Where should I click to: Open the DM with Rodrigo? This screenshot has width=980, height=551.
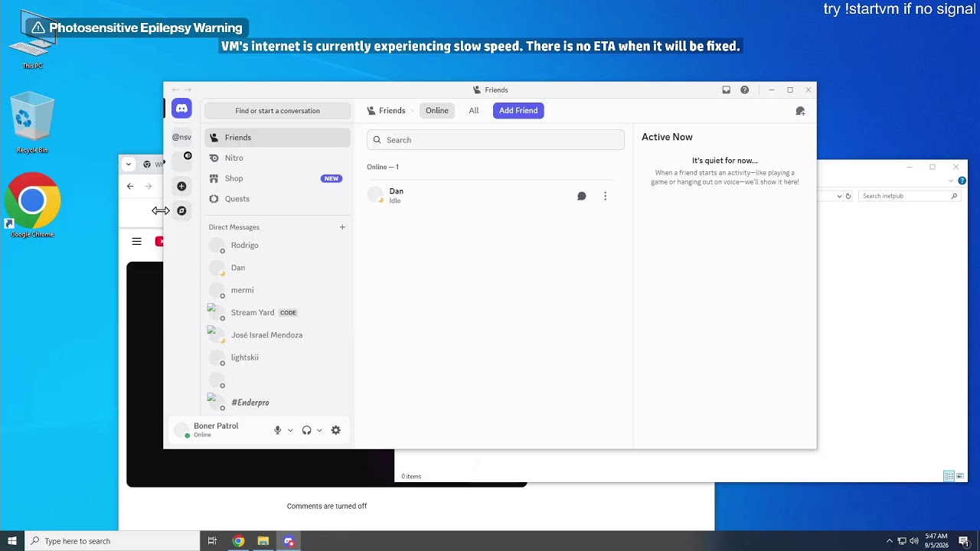click(277, 246)
